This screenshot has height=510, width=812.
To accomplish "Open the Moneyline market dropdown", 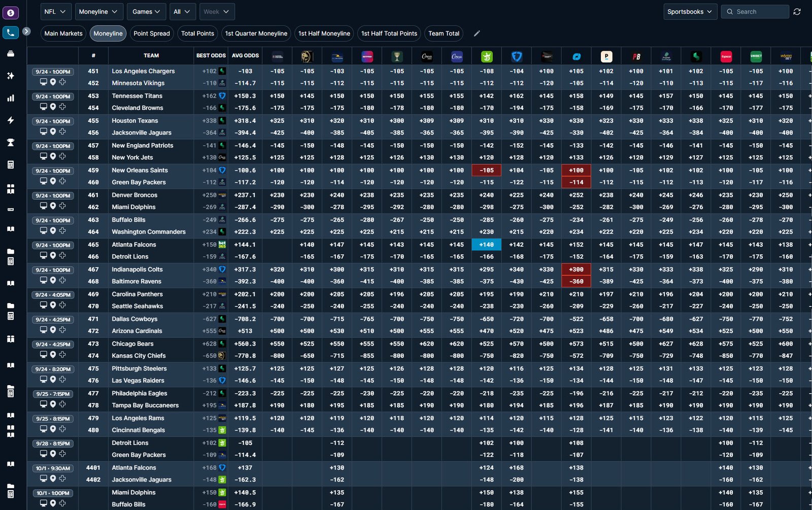I will pos(98,12).
